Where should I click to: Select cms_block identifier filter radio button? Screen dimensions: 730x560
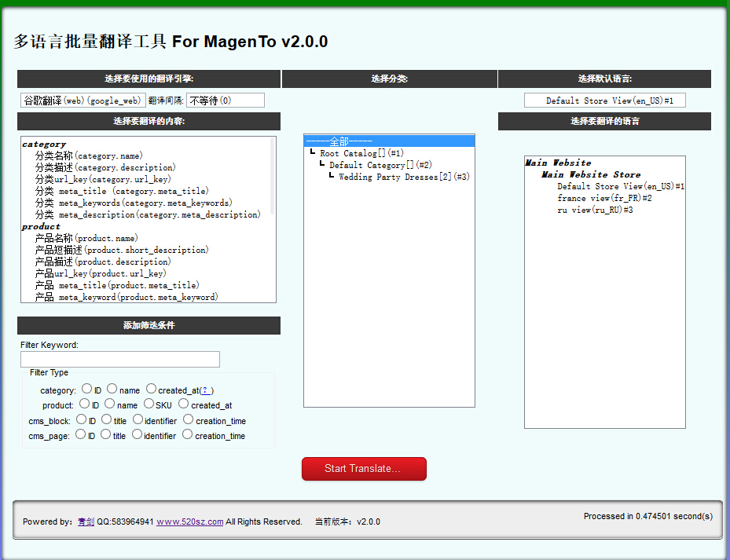pos(138,419)
